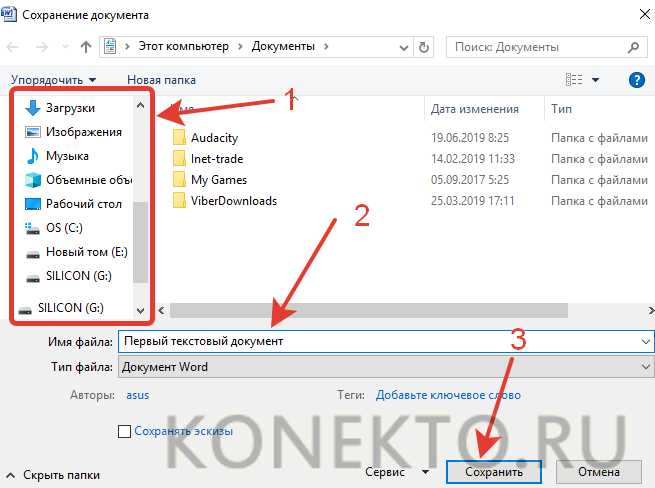Open the view options dropdown arrow

595,80
